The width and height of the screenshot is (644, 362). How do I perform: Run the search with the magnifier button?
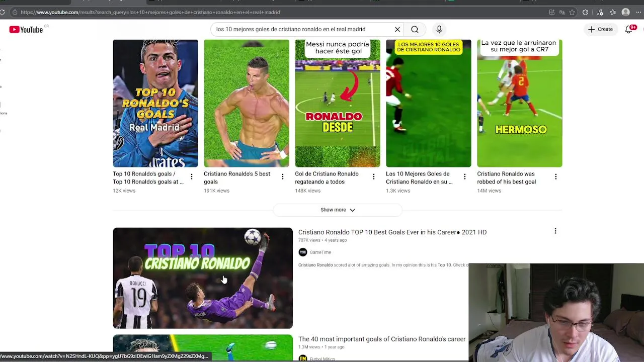415,29
